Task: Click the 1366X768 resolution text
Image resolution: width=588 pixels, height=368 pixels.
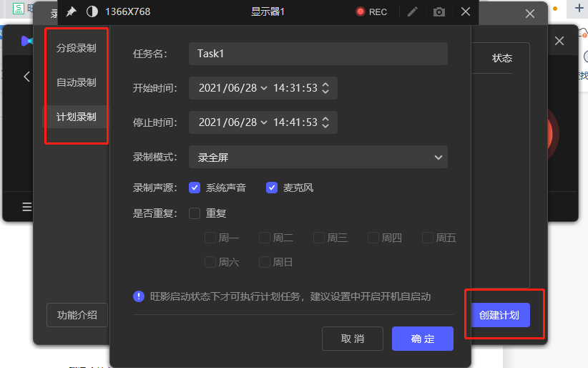Action: tap(127, 11)
